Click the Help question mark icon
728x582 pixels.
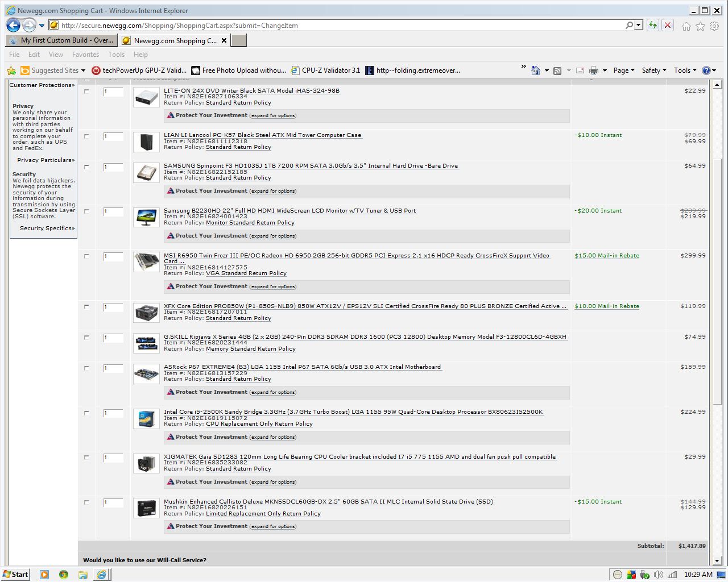tap(706, 70)
